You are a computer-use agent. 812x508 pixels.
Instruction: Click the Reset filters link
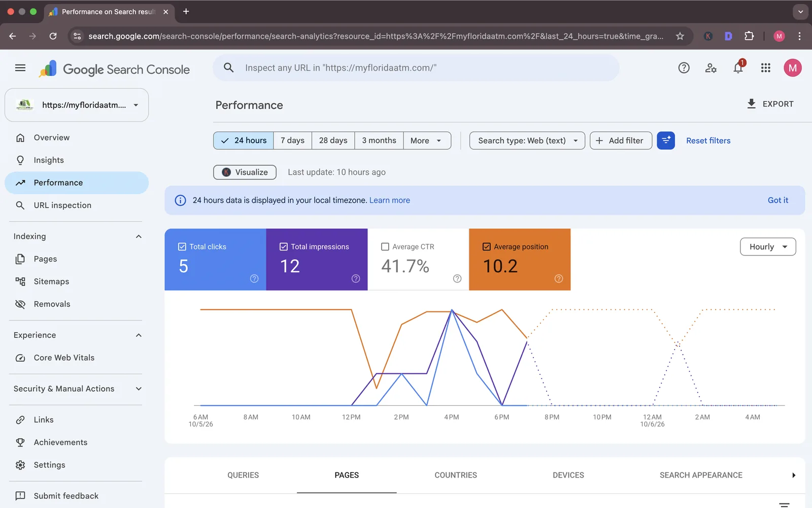click(x=708, y=141)
